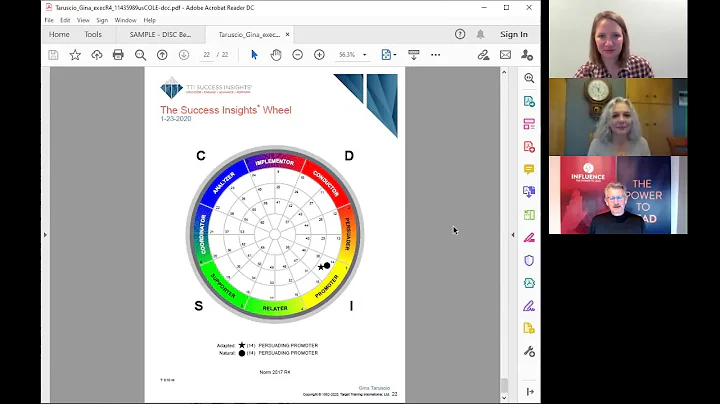Open the View menu
The height and width of the screenshot is (404, 720).
click(x=83, y=20)
